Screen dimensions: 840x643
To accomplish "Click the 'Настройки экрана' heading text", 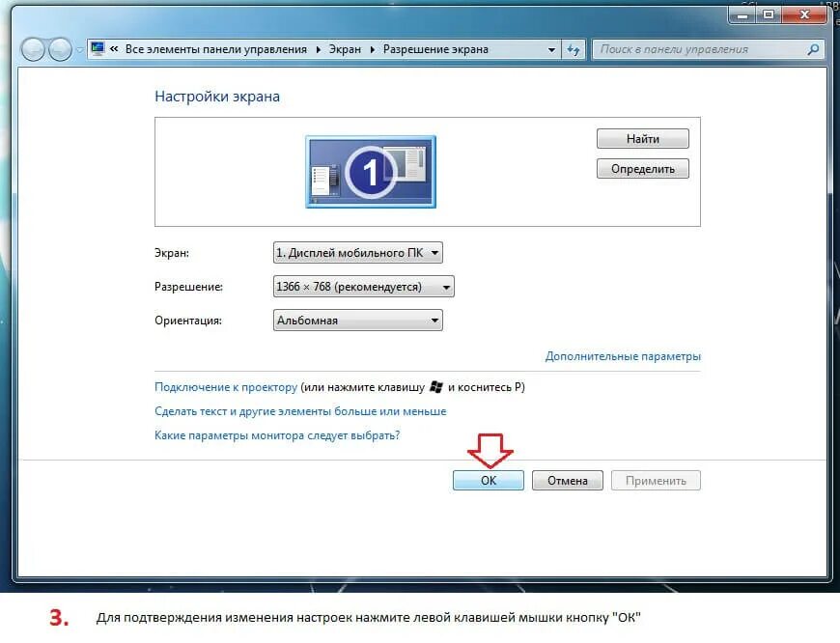I will click(217, 97).
